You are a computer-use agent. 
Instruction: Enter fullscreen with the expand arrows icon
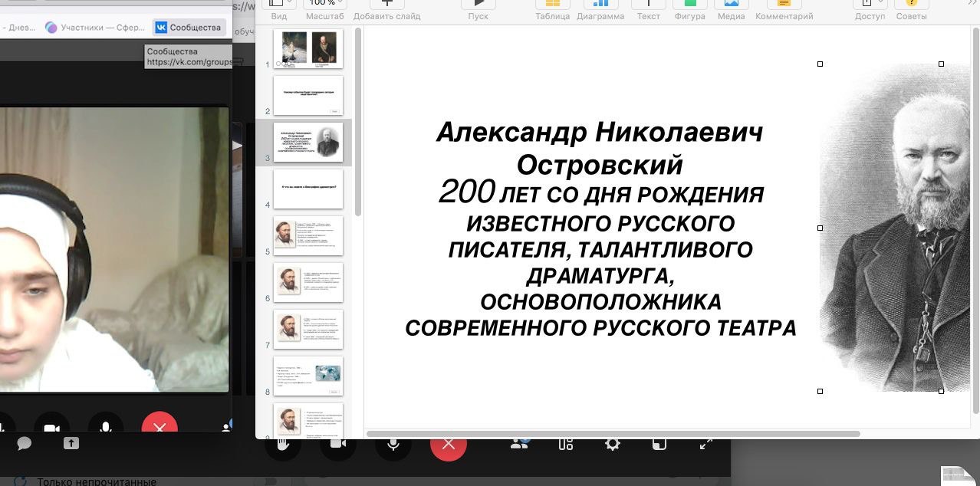(705, 443)
